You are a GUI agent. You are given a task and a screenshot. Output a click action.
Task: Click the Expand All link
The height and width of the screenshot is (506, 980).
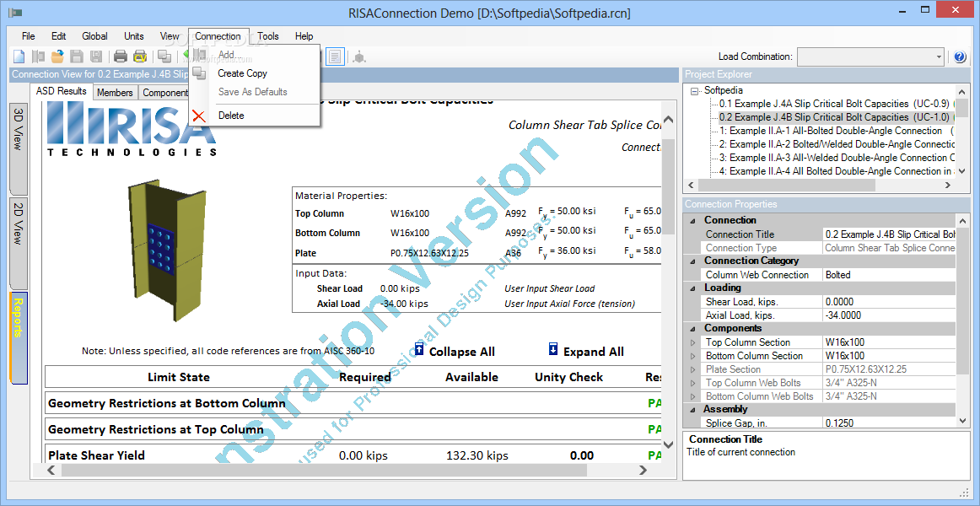[x=593, y=352]
